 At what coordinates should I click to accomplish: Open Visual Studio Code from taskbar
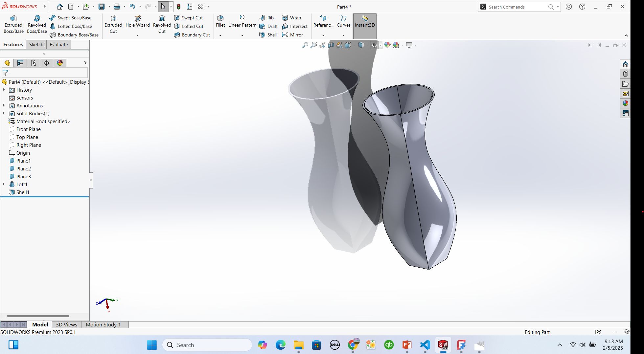click(x=425, y=345)
